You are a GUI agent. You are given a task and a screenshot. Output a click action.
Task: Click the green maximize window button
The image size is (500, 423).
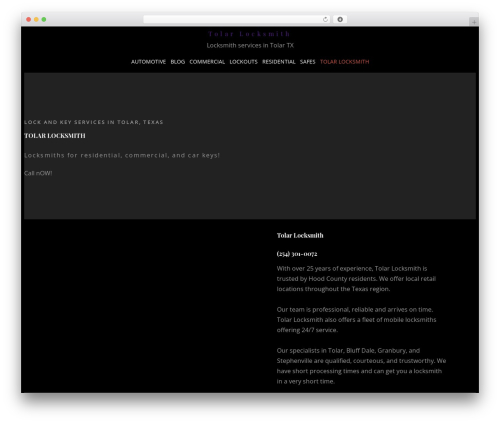point(44,19)
